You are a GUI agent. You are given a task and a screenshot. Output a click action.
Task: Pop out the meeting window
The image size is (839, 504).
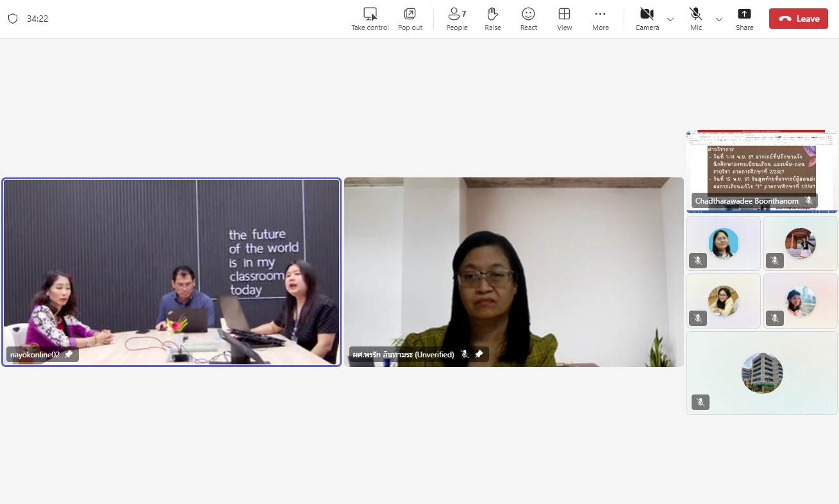[x=410, y=14]
